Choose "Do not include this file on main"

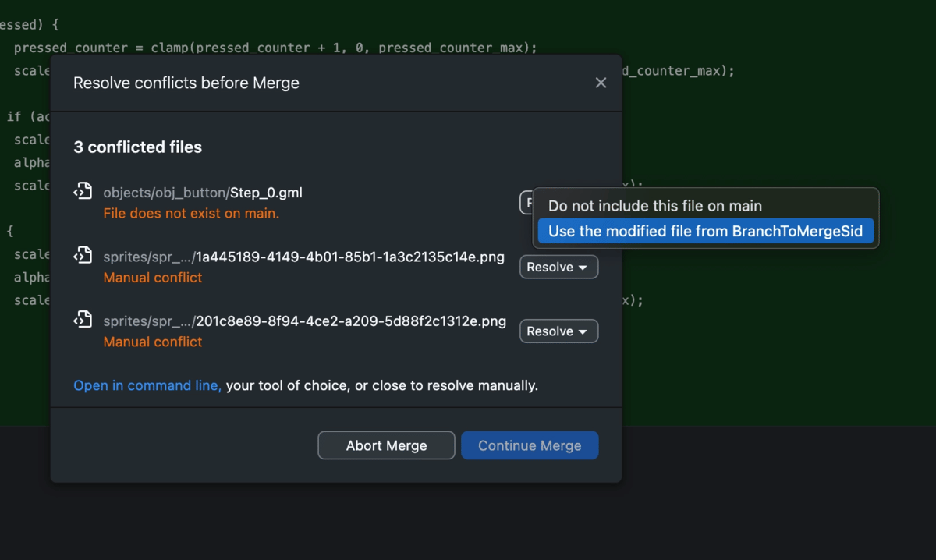click(654, 206)
